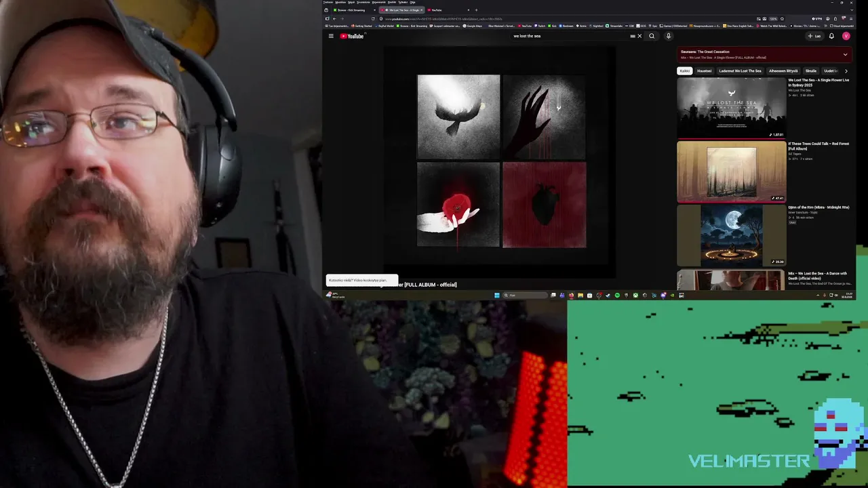Run the YouTube search with magnifier icon
This screenshot has width=868, height=488.
[x=652, y=36]
